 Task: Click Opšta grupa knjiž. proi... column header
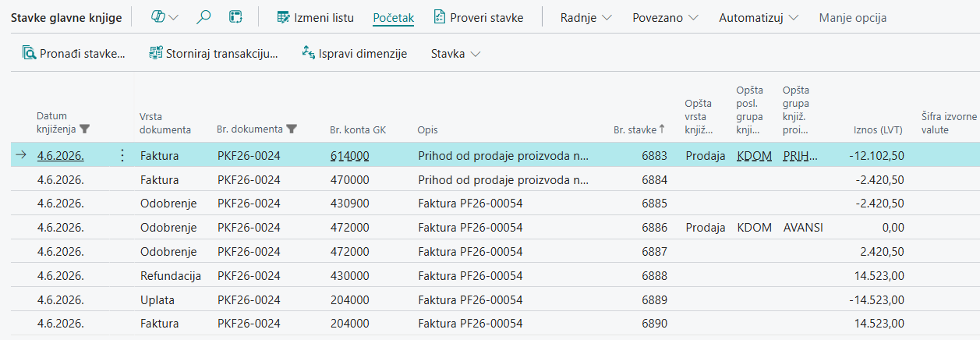click(796, 110)
